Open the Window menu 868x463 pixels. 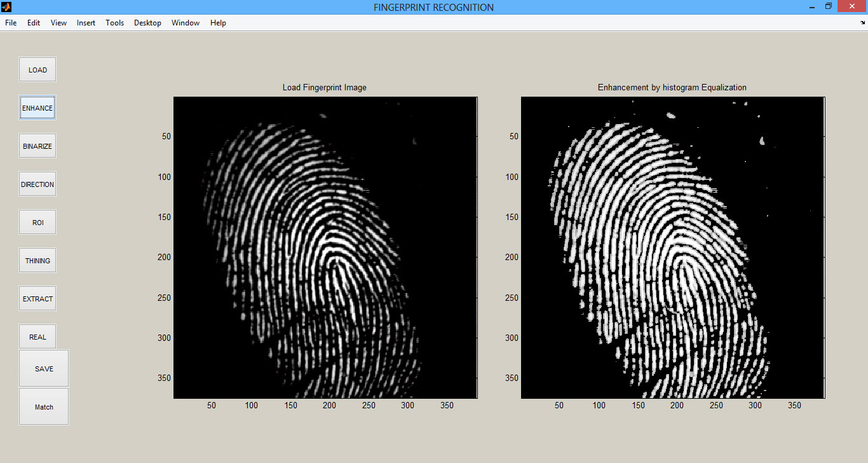coord(186,23)
